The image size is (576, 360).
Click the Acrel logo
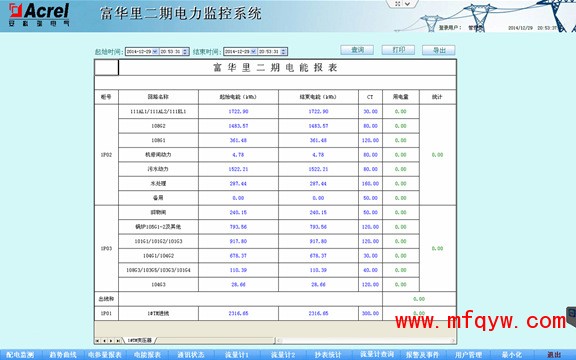[x=39, y=15]
